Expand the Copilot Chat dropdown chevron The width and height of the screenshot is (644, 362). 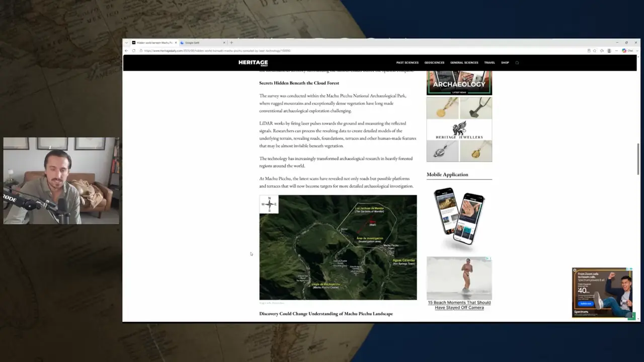point(637,51)
